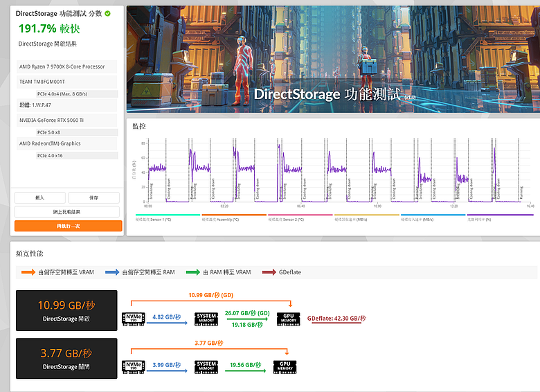
Task: Click the DirectStorage banner image
Action: pyautogui.click(x=333, y=59)
